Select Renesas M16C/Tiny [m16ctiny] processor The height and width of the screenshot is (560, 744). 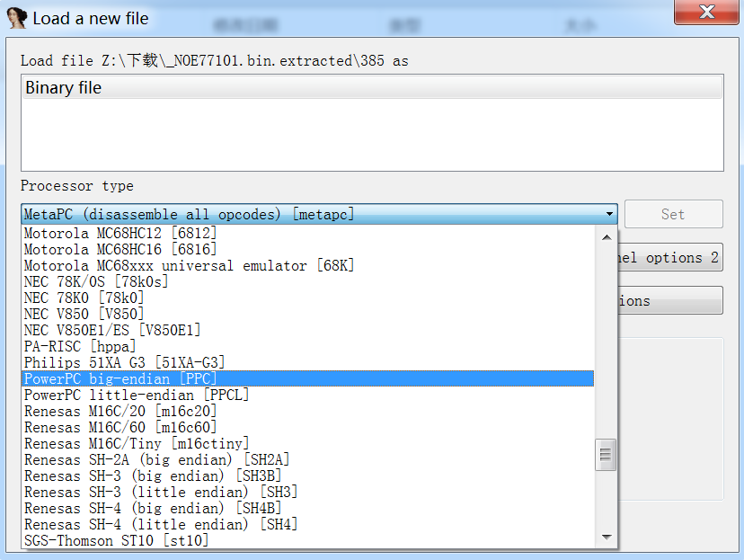[136, 443]
